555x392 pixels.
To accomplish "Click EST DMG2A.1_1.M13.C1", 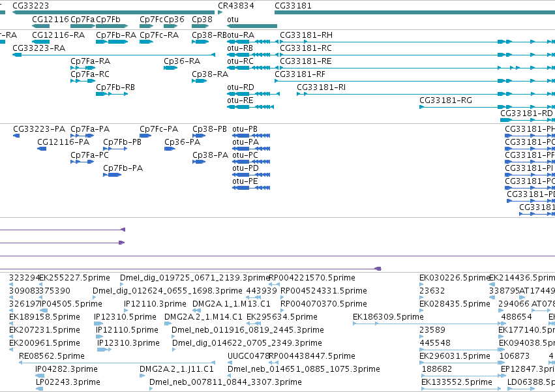I will point(196,310).
